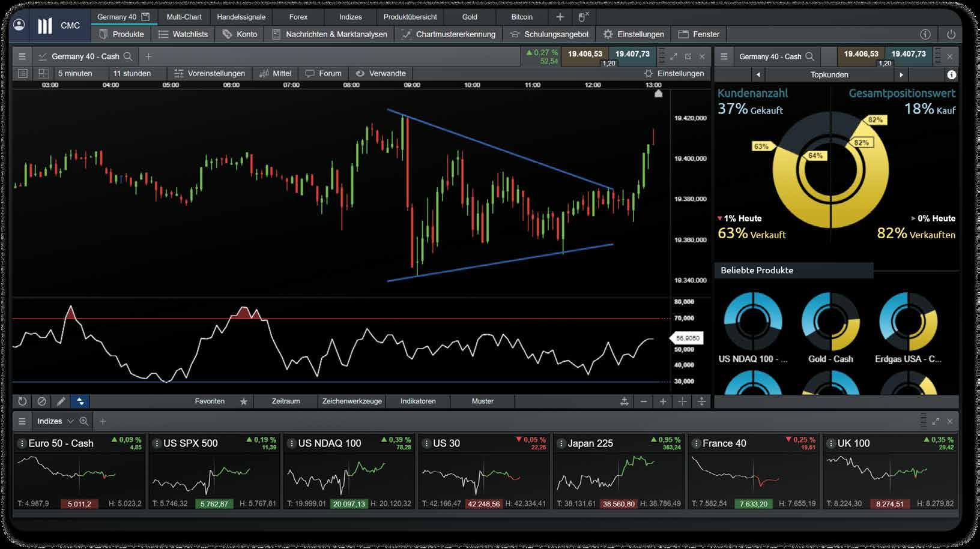Toggle the chart grid layout icon
The height and width of the screenshot is (549, 980).
(43, 73)
